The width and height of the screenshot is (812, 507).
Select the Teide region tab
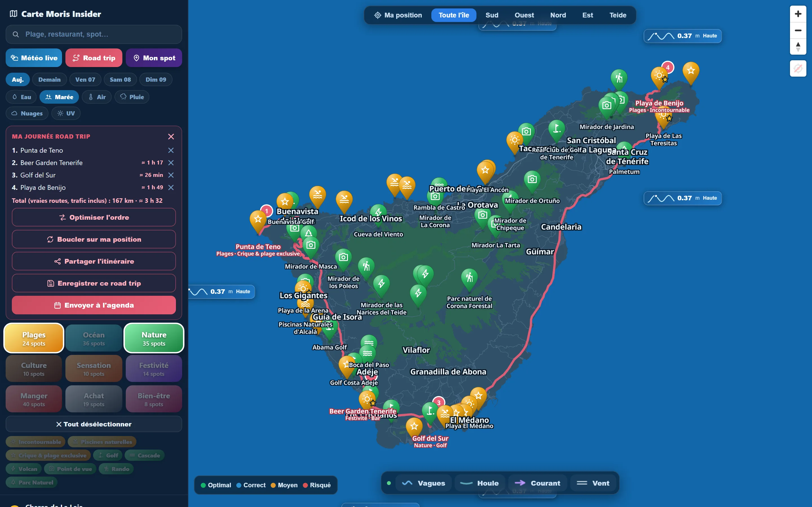tap(618, 15)
